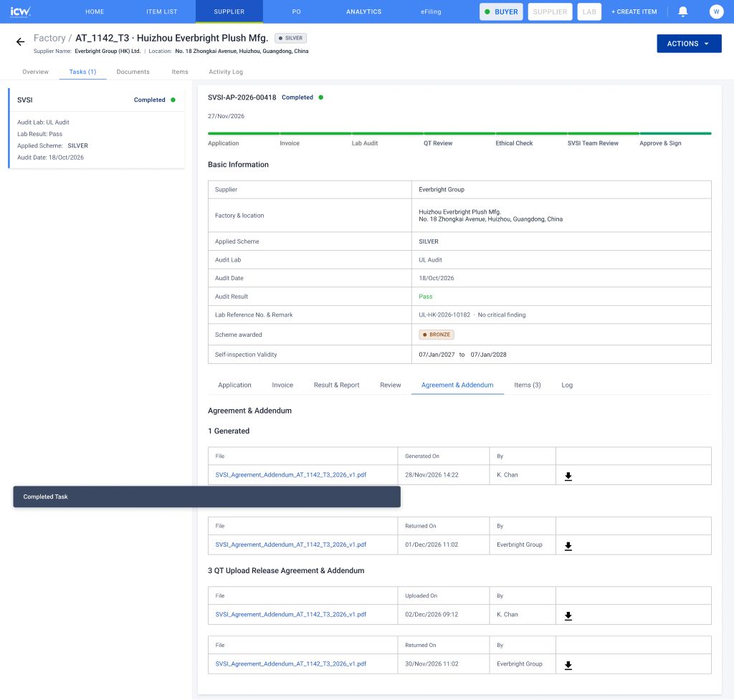The width and height of the screenshot is (734, 700).
Task: Download the file returned 01/Dec/2026 11:02
Action: click(x=568, y=545)
